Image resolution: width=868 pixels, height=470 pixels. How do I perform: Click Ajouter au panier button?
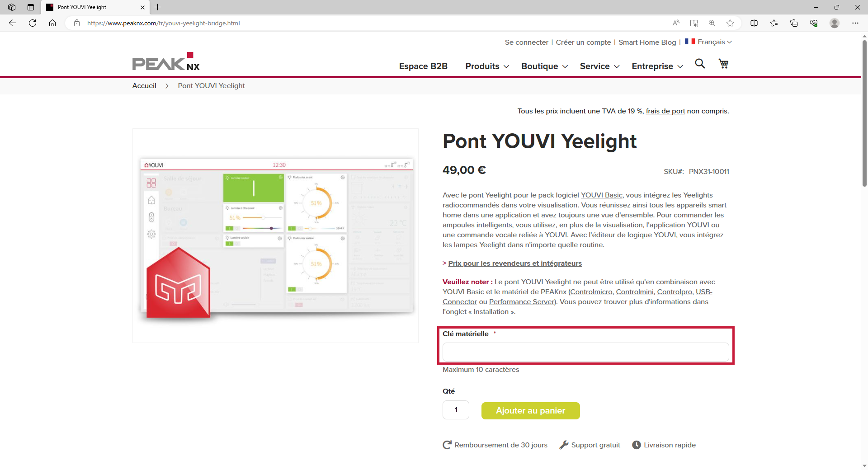tap(530, 410)
